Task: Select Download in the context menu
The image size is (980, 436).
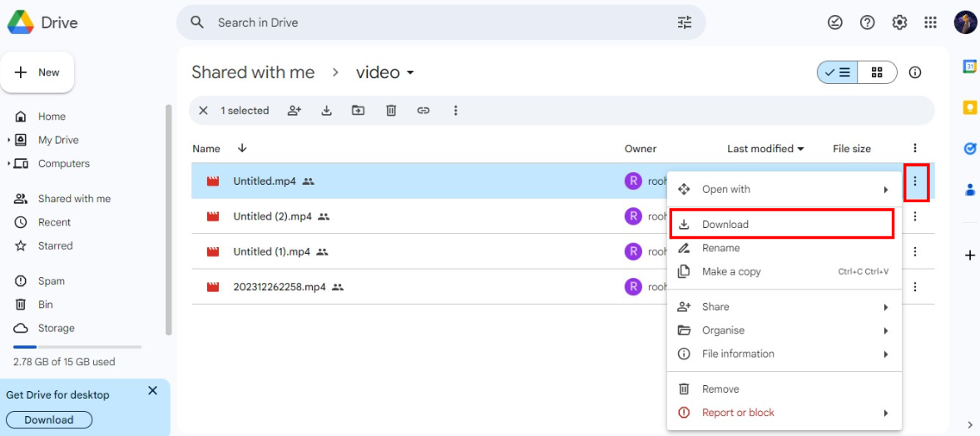Action: tap(725, 225)
